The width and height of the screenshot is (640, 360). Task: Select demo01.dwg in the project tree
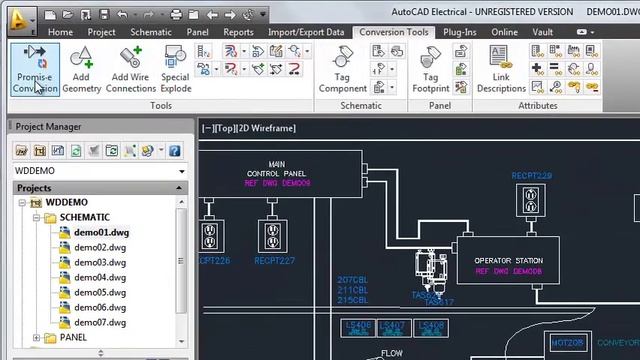tap(102, 233)
